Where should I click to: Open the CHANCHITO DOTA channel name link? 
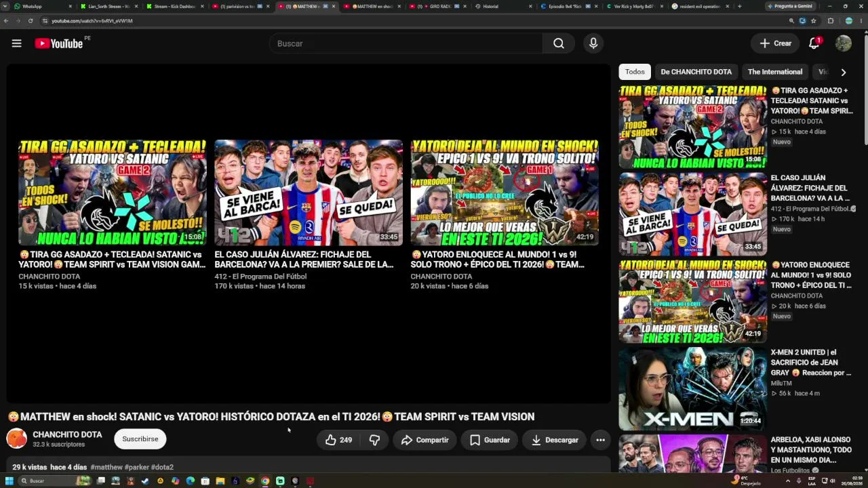click(x=67, y=434)
